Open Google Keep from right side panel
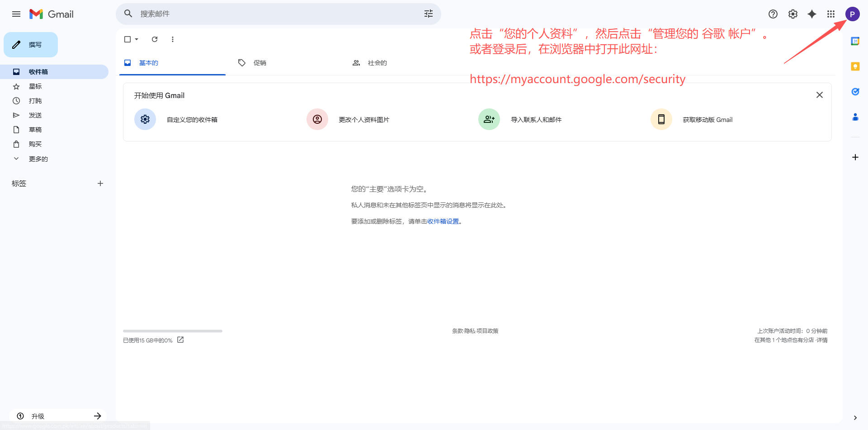The width and height of the screenshot is (868, 430). [x=855, y=66]
